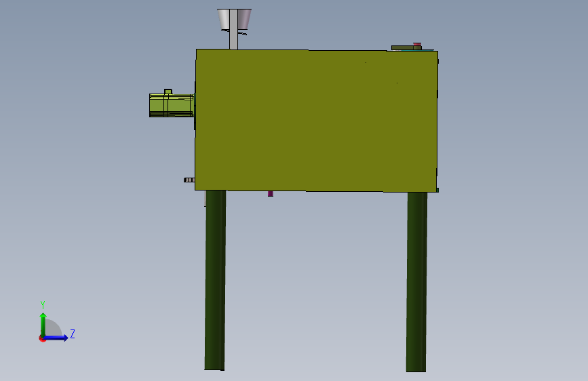Select the small junction box on top of the motor

pyautogui.click(x=168, y=92)
